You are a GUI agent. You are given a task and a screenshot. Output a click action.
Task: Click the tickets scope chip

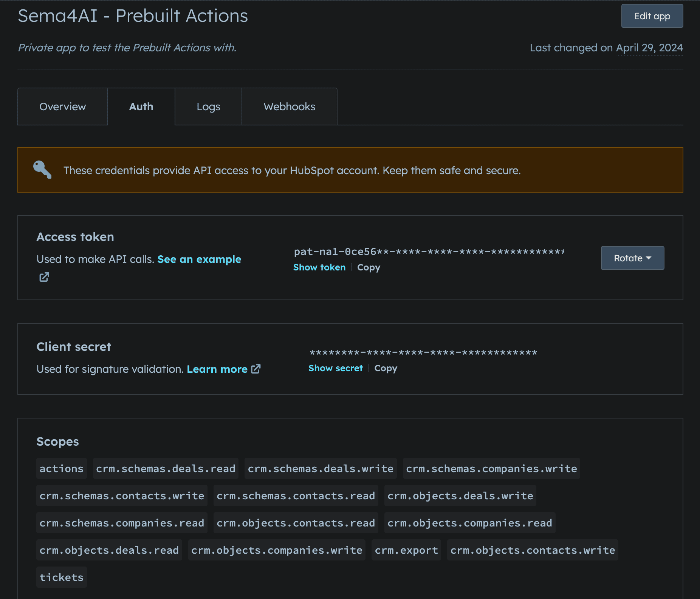[61, 577]
